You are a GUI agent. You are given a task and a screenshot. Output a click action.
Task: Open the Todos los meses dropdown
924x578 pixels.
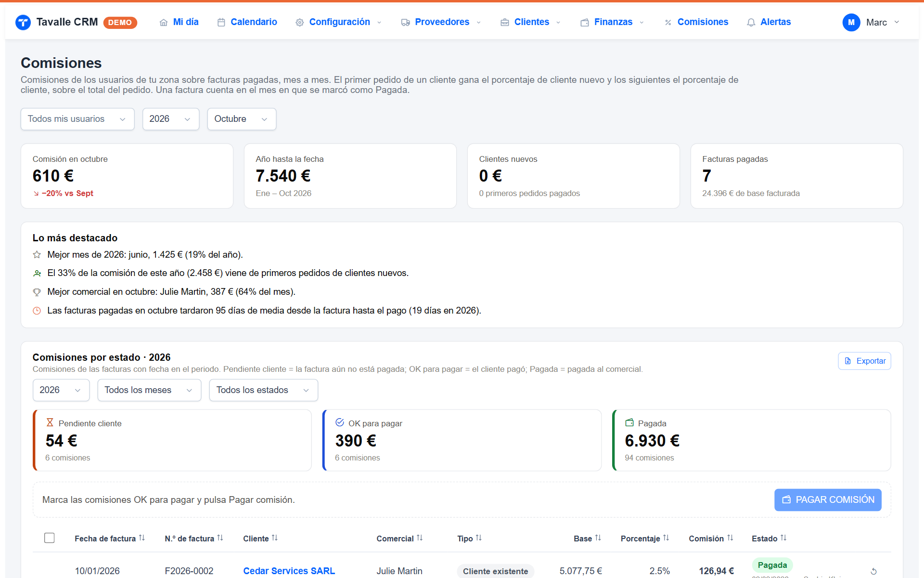[x=149, y=390]
